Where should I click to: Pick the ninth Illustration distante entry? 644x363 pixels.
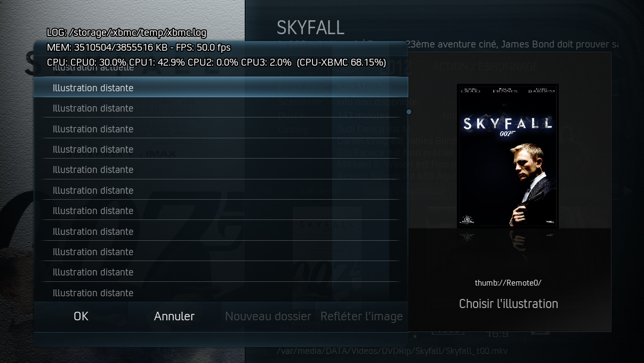click(216, 252)
